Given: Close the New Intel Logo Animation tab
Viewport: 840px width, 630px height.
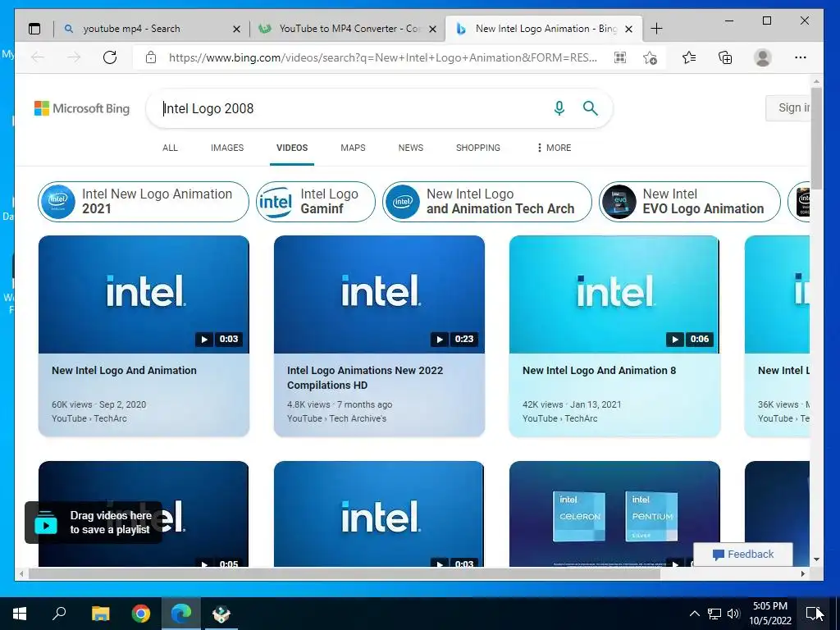Looking at the screenshot, I should coord(629,29).
